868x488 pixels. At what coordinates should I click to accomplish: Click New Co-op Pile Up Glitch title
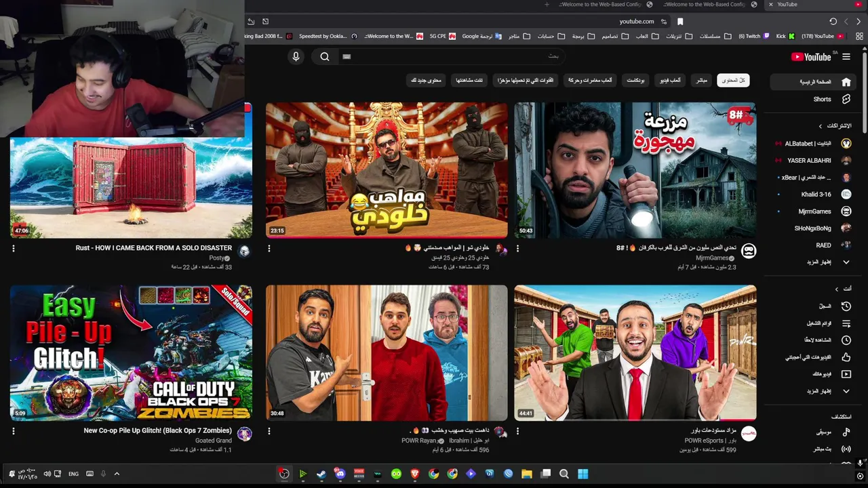[x=157, y=430]
